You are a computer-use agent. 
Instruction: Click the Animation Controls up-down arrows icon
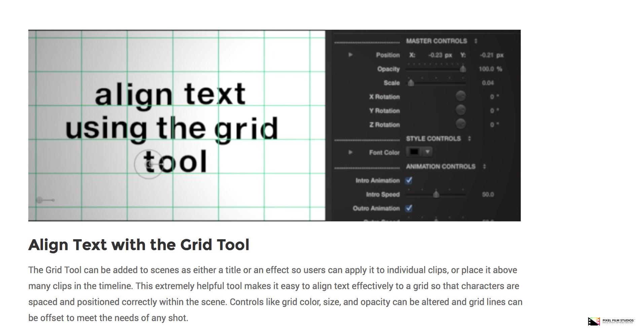click(x=485, y=166)
